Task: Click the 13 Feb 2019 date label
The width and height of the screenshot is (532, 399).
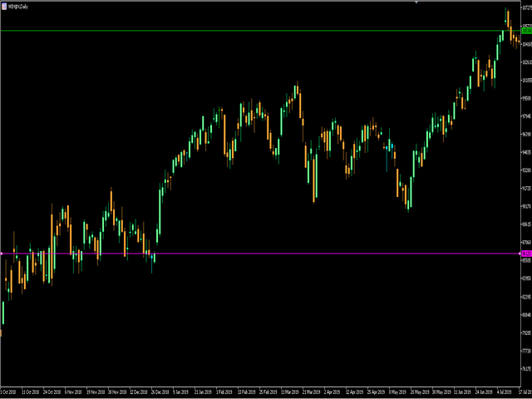Action: 246,392
